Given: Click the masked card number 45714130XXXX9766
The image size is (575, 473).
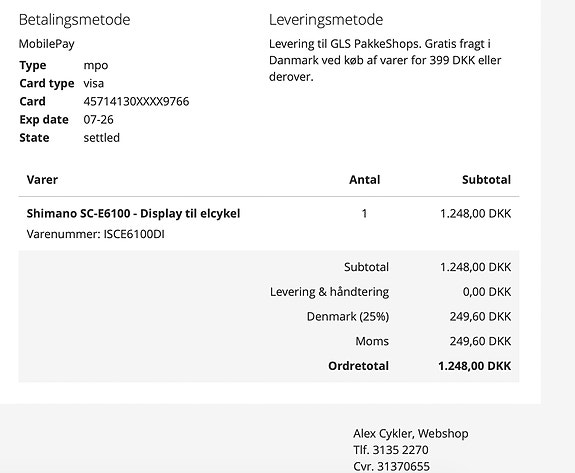Looking at the screenshot, I should [x=136, y=101].
